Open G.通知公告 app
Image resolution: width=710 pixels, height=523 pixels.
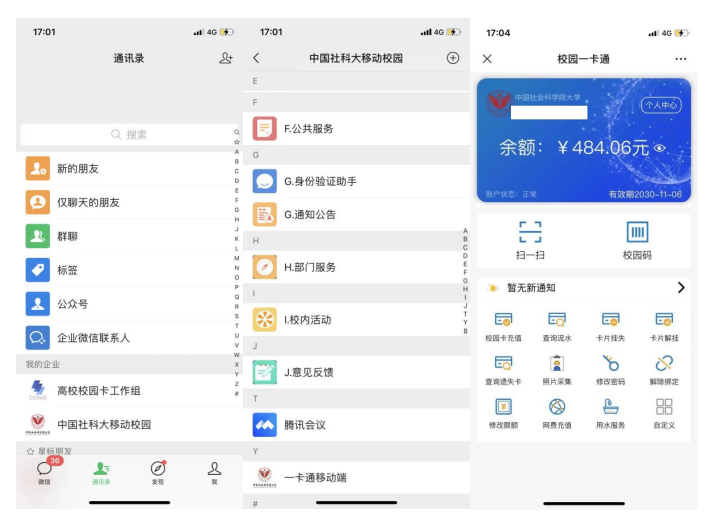pyautogui.click(x=356, y=215)
